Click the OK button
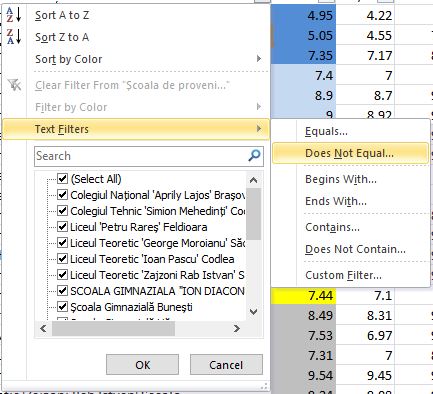 [x=142, y=365]
